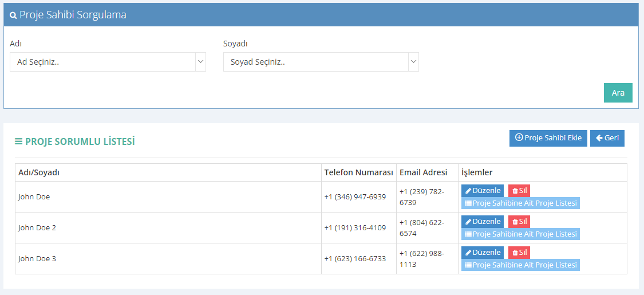Expand the Soyadı dropdown chevron

click(x=413, y=62)
